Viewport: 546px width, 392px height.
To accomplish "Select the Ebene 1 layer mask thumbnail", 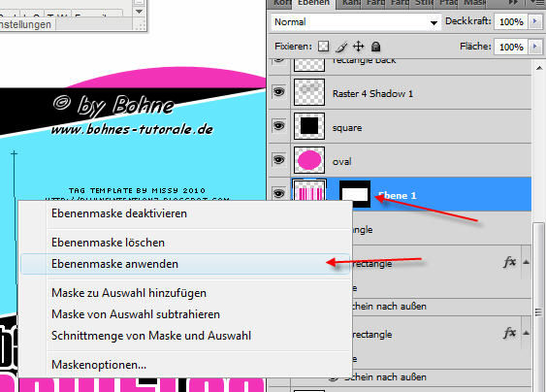I will [x=355, y=194].
